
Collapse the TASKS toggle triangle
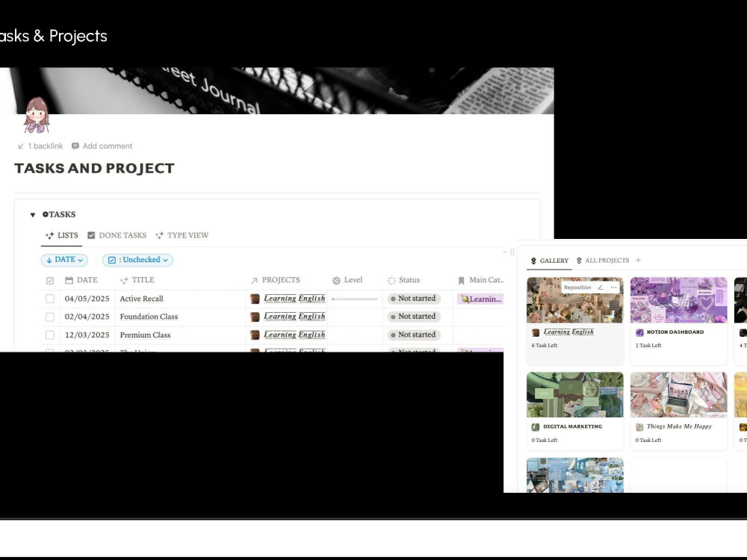(33, 215)
